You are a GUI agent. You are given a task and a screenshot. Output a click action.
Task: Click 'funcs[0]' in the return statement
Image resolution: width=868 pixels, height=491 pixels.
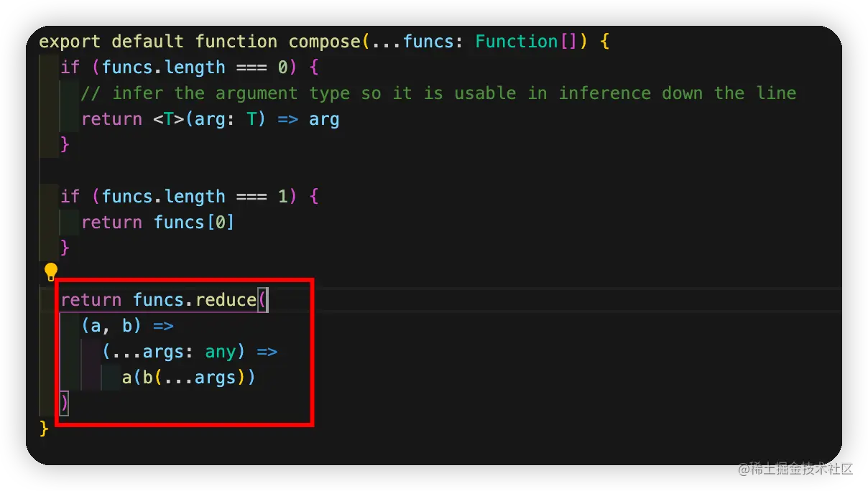pos(194,223)
